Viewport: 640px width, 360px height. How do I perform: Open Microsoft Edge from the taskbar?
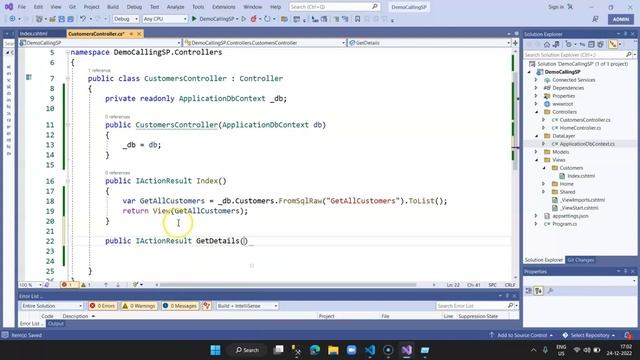pyautogui.click(x=315, y=350)
